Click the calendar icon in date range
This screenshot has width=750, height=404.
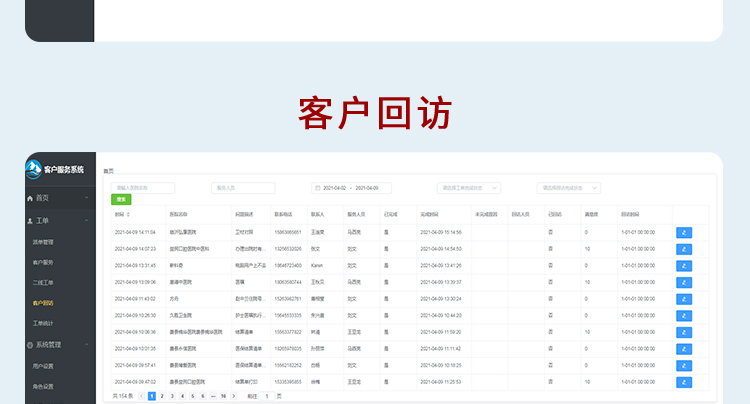[x=316, y=188]
